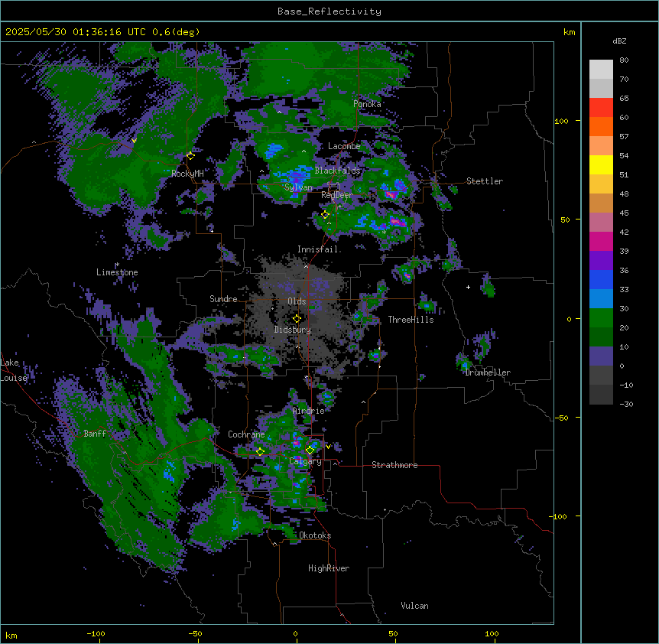The height and width of the screenshot is (644, 659).
Task: Select the Drumheller label
Action: (x=488, y=372)
